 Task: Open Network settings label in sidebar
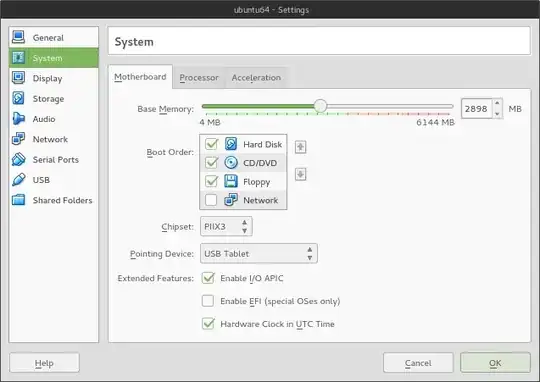click(x=50, y=139)
